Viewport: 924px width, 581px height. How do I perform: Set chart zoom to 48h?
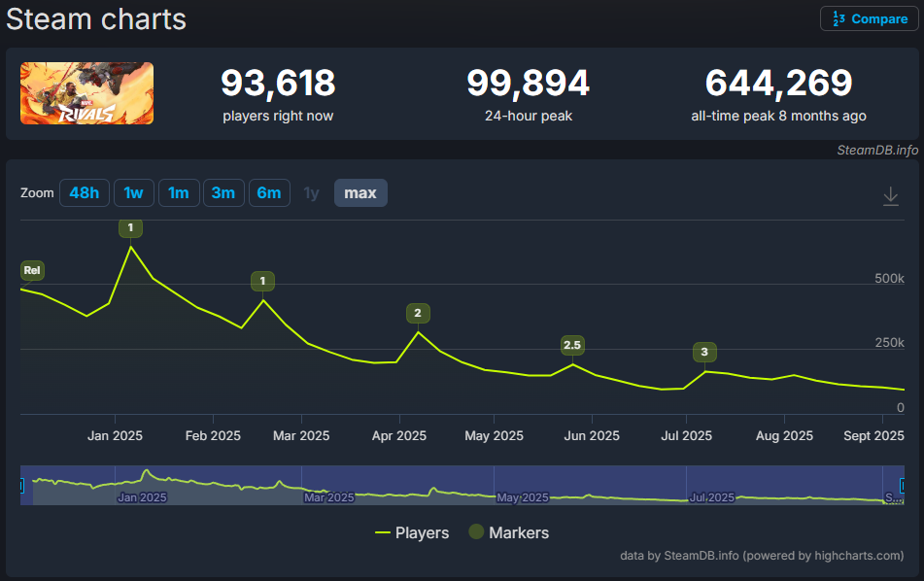click(x=85, y=192)
